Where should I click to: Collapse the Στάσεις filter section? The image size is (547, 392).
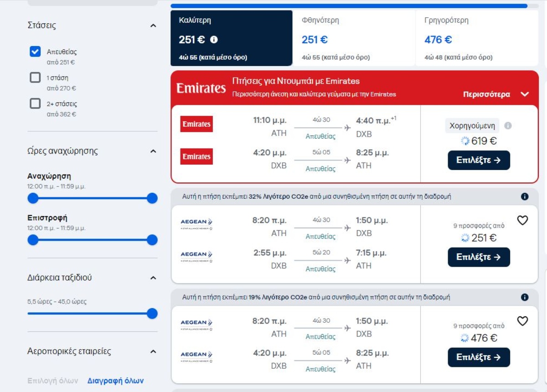(153, 26)
